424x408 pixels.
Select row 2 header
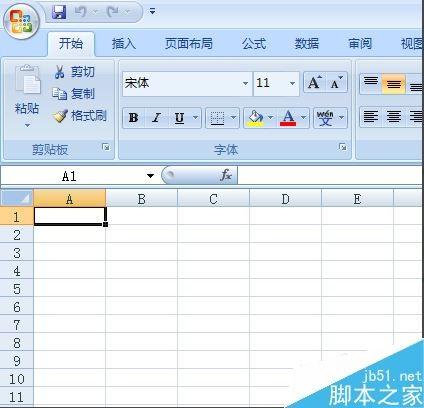tap(17, 235)
